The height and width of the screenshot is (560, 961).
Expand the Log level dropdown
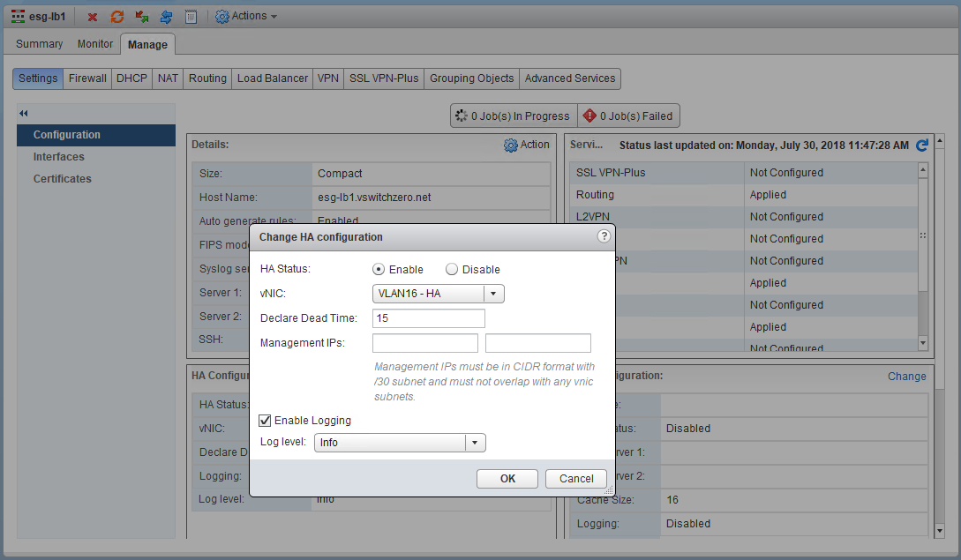(x=400, y=443)
